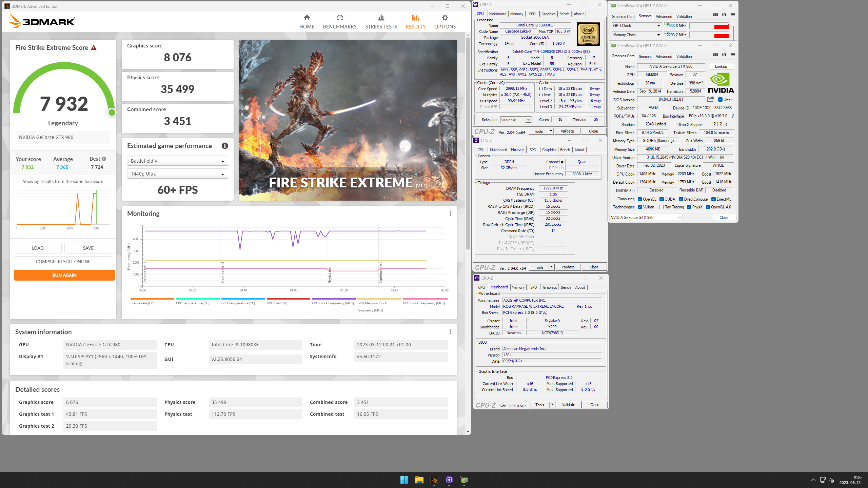Click the Bus Interface question mark
The image size is (868, 488).
click(732, 116)
